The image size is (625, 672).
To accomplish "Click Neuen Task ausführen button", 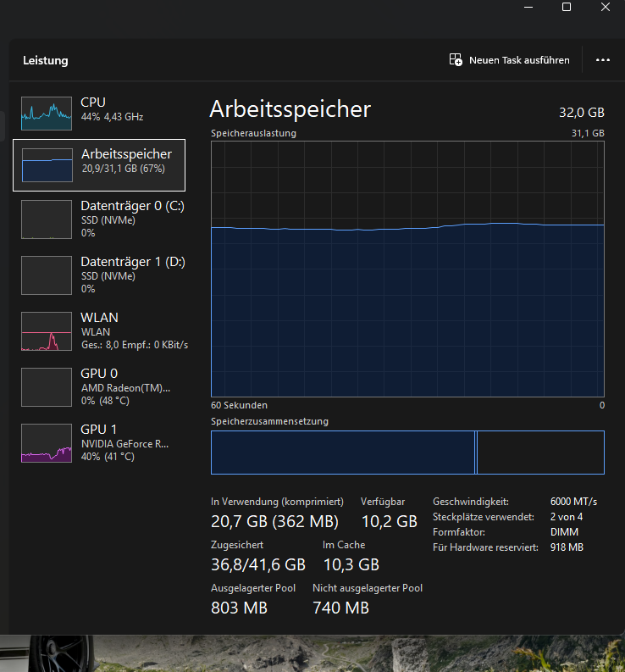I will click(509, 60).
